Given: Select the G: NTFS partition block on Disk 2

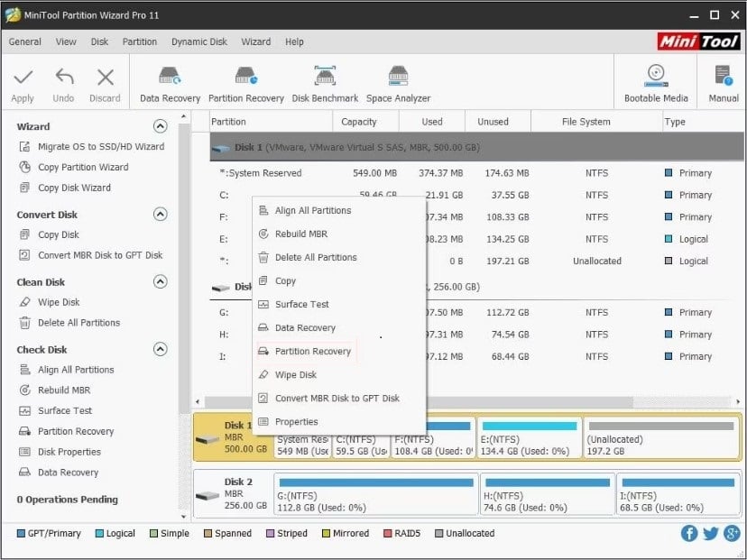Looking at the screenshot, I should pyautogui.click(x=374, y=492).
